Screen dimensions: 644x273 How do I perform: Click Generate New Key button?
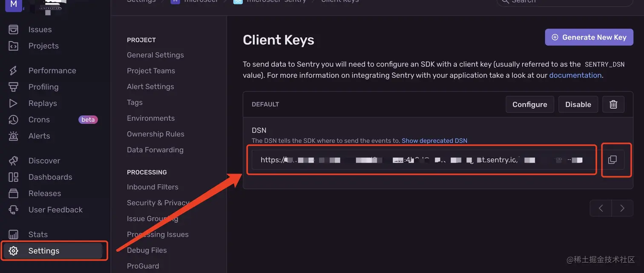[589, 37]
